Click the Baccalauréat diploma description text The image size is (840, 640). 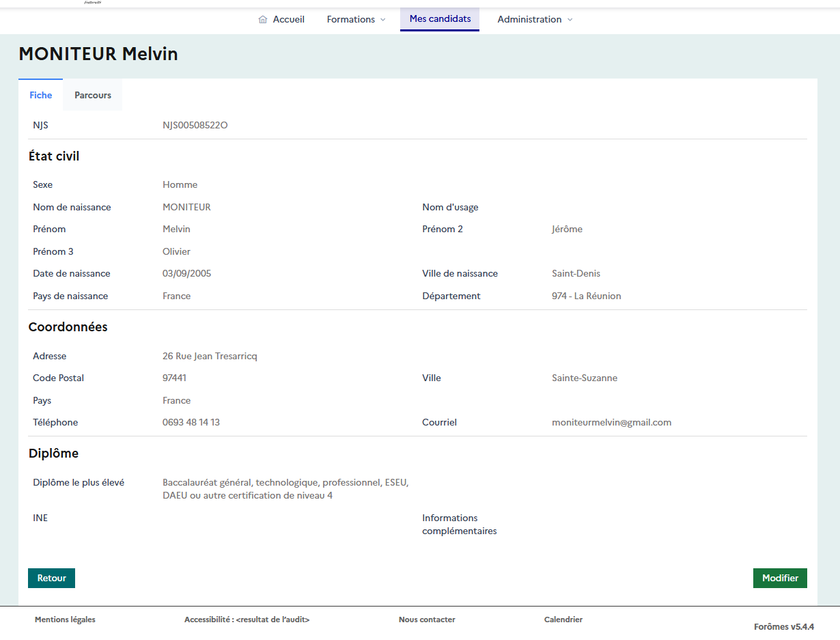point(285,489)
